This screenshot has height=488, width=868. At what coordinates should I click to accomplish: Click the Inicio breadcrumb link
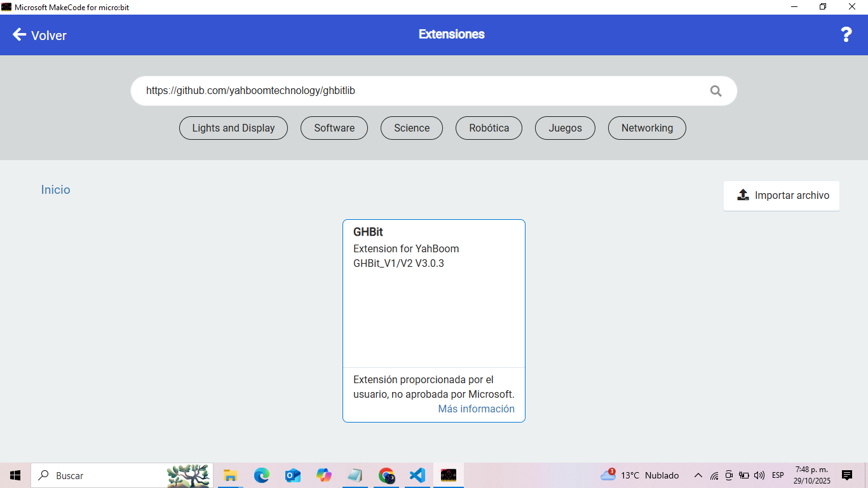pos(56,190)
